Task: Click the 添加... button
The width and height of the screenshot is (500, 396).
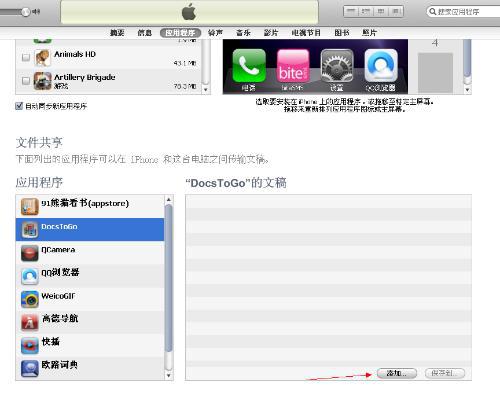Action: coord(397,373)
